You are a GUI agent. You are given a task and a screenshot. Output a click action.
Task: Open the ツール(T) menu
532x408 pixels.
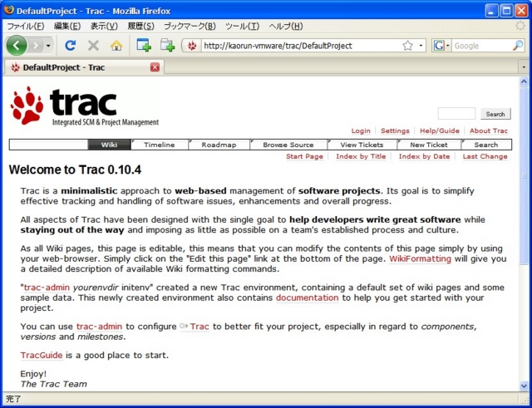[242, 26]
